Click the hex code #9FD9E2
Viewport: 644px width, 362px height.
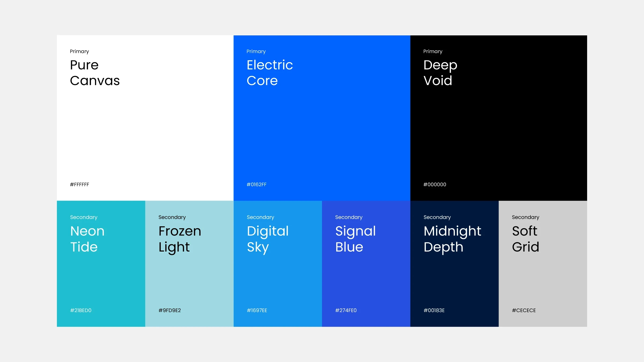tap(170, 310)
